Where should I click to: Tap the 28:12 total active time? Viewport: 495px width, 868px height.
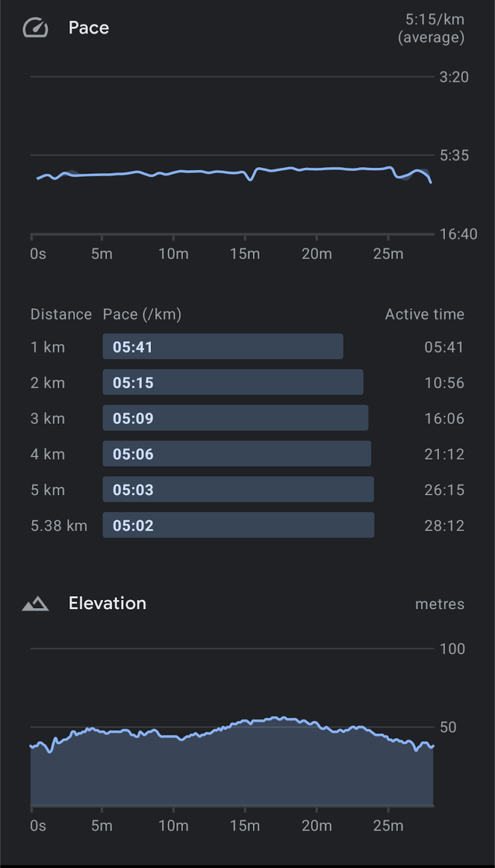[x=444, y=526]
